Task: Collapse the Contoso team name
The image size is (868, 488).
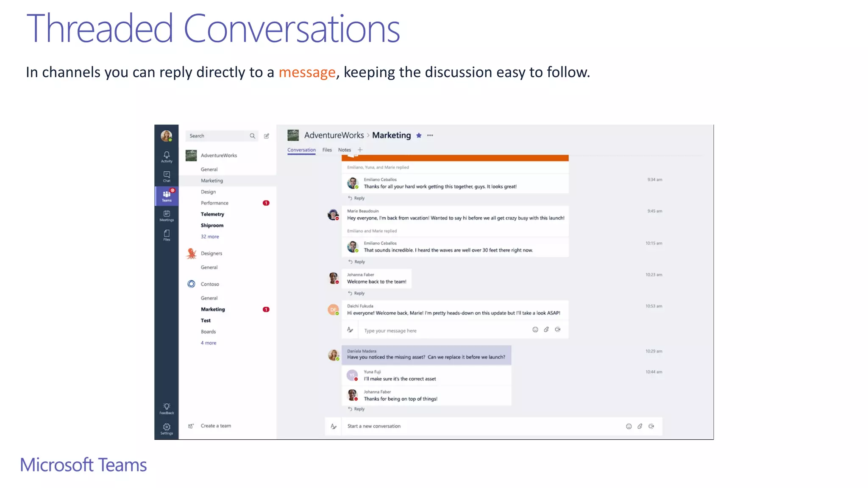Action: (x=210, y=284)
